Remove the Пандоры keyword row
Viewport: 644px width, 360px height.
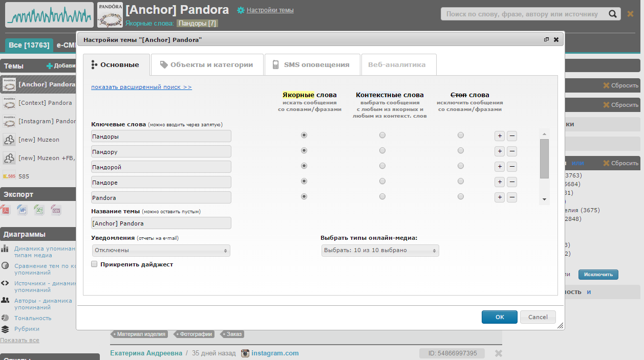(512, 136)
